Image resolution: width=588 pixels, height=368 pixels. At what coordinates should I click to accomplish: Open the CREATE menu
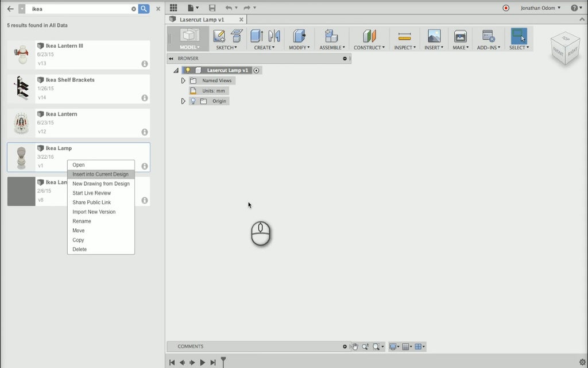click(264, 48)
